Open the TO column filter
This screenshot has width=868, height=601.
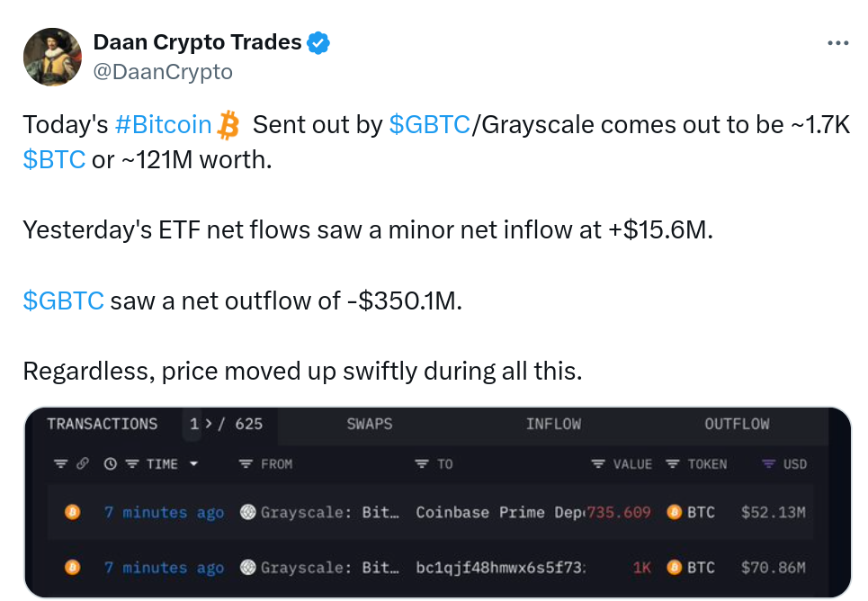pyautogui.click(x=422, y=463)
